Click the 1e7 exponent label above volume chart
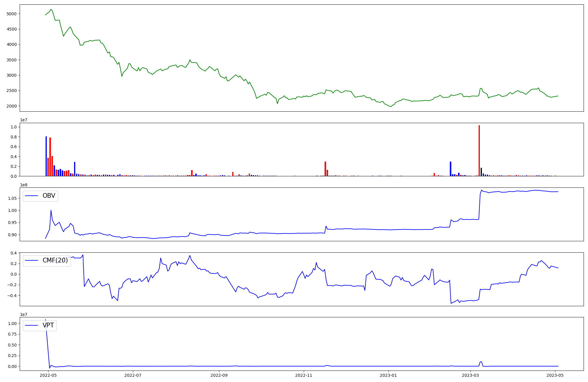 24,120
